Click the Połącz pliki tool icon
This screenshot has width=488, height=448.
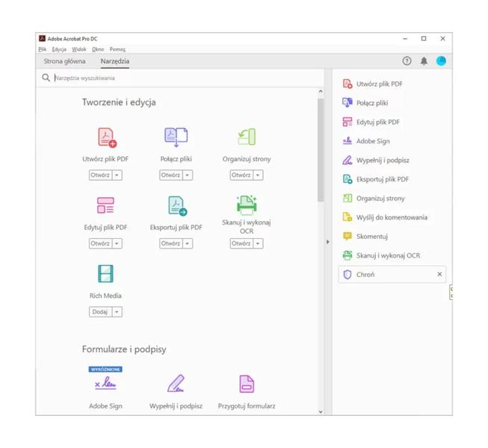[176, 137]
